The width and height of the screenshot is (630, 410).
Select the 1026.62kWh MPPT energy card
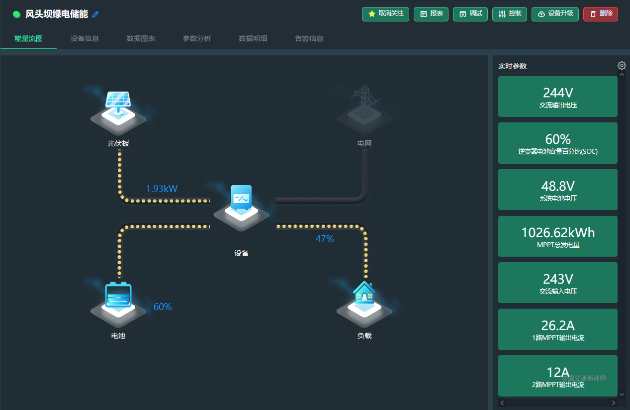(x=557, y=237)
